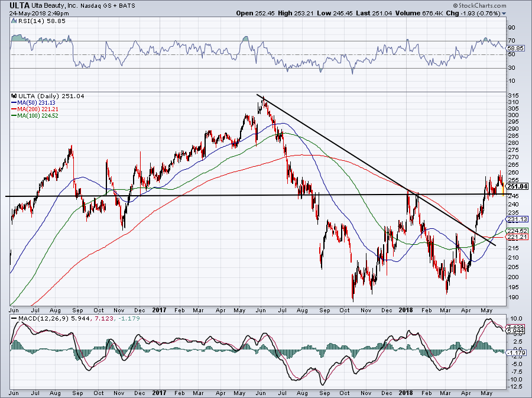The image size is (532, 398).
Task: Click the -1.179 MACD histogram value tag
Action: (x=517, y=353)
